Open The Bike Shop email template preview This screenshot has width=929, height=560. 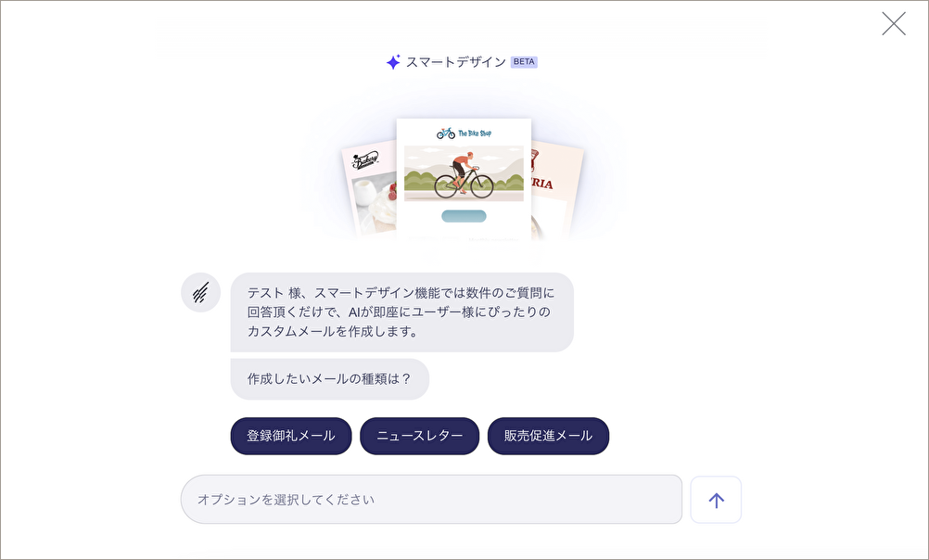pyautogui.click(x=464, y=180)
